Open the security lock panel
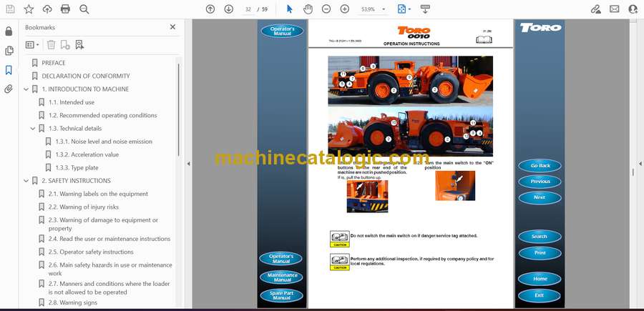644x311 pixels. (x=9, y=31)
